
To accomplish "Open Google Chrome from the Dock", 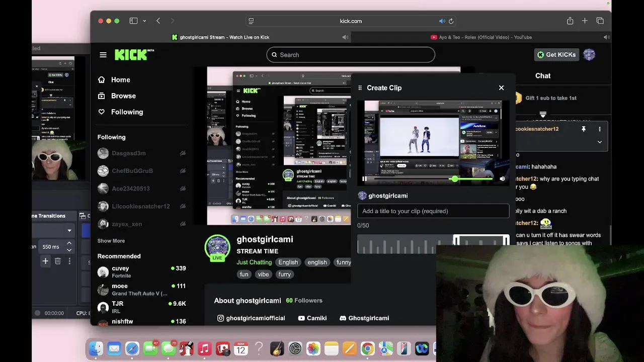I will (x=367, y=348).
